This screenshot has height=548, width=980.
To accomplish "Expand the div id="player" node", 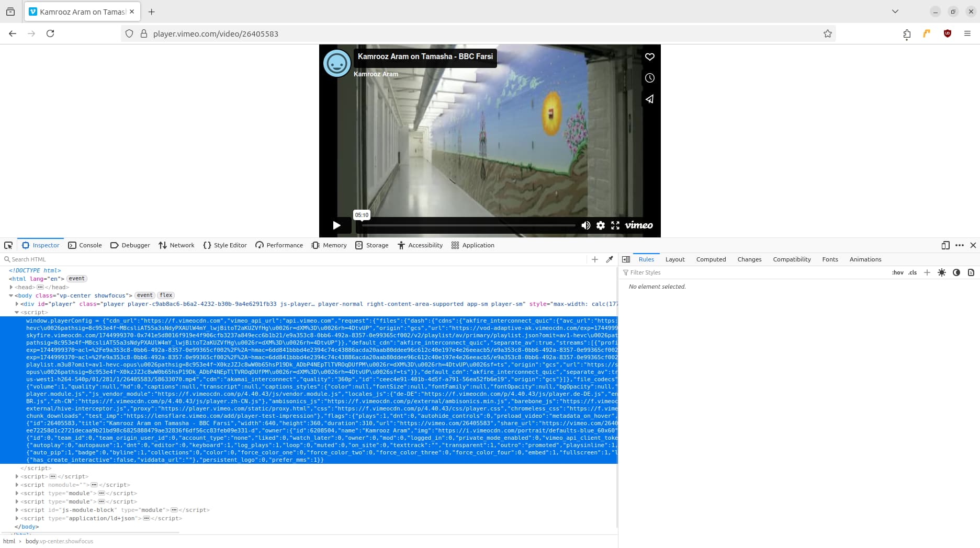I will point(17,304).
